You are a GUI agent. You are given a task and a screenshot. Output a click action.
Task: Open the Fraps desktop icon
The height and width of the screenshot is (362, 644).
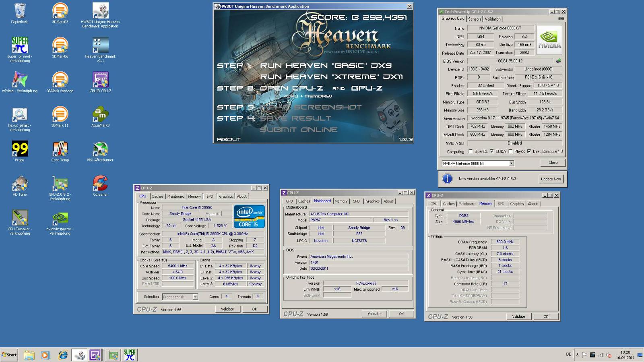point(19,149)
